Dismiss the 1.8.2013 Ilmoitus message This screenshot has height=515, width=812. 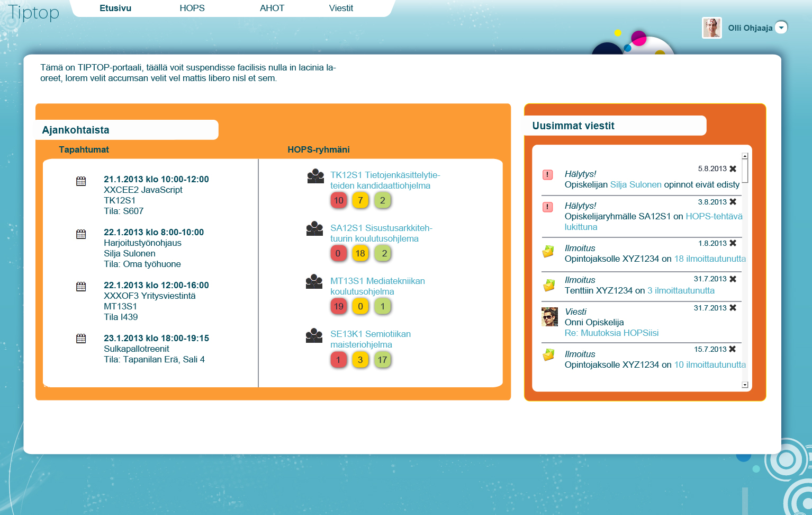(733, 243)
